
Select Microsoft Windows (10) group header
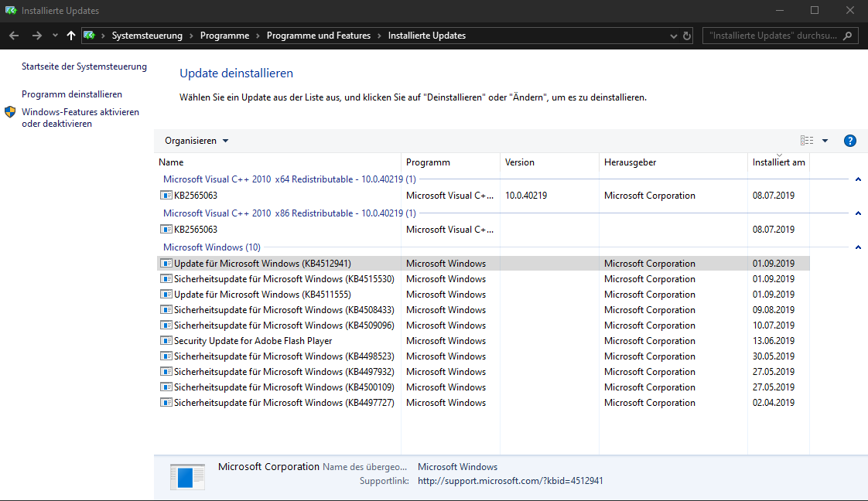pyautogui.click(x=211, y=247)
